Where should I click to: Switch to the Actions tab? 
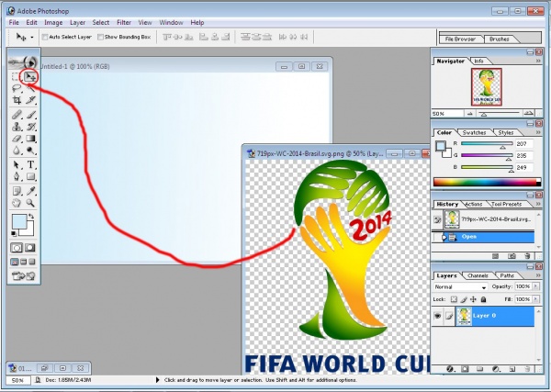(x=473, y=204)
